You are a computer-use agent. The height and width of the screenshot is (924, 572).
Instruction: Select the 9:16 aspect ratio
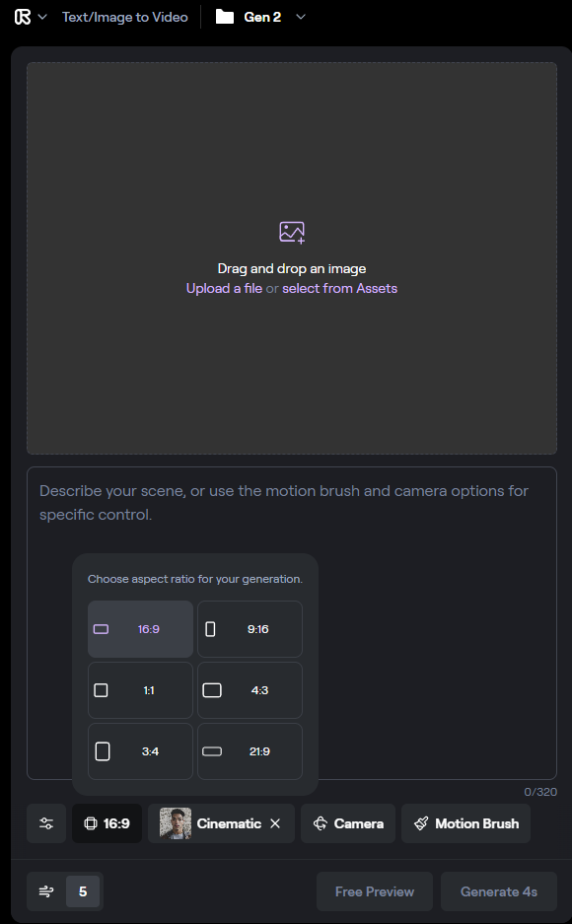click(x=250, y=629)
